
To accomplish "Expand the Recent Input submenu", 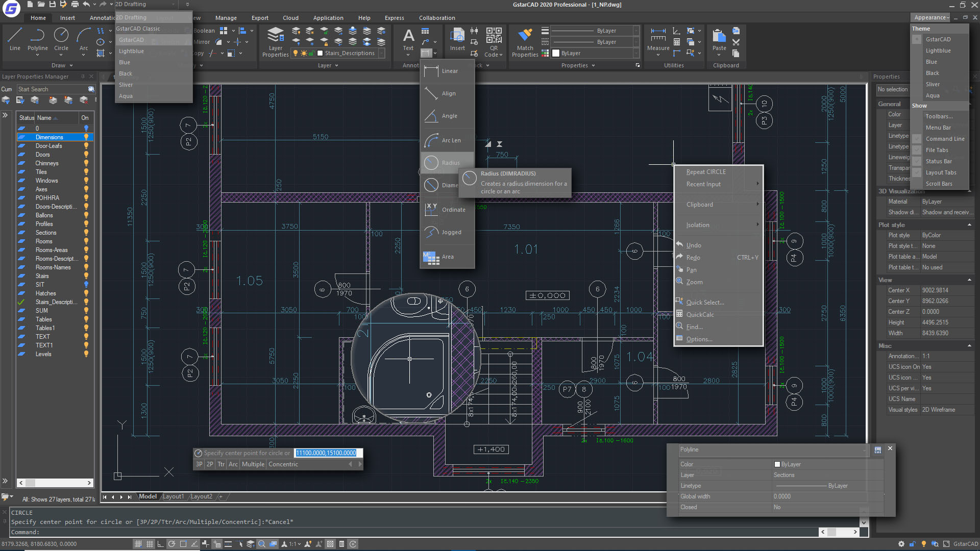I will click(x=703, y=184).
